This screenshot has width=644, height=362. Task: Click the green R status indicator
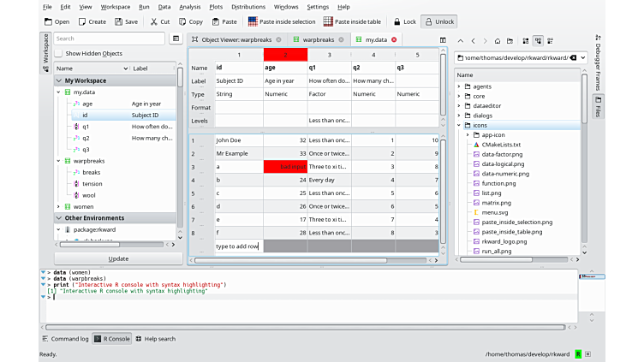click(578, 353)
